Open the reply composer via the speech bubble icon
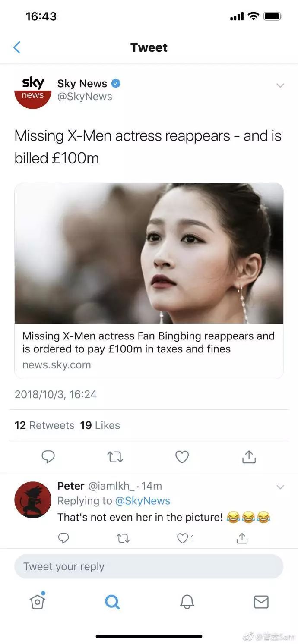 click(x=48, y=456)
